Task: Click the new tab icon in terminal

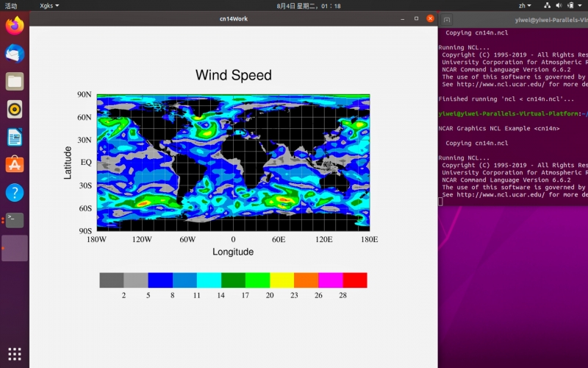Action: click(448, 18)
